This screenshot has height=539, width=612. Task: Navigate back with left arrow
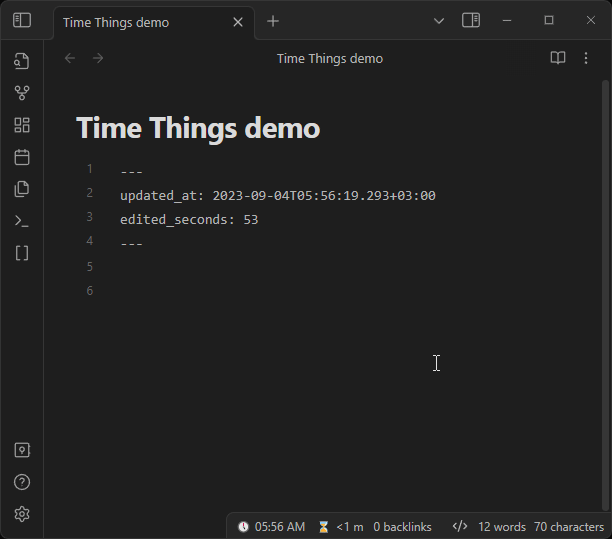pyautogui.click(x=70, y=58)
